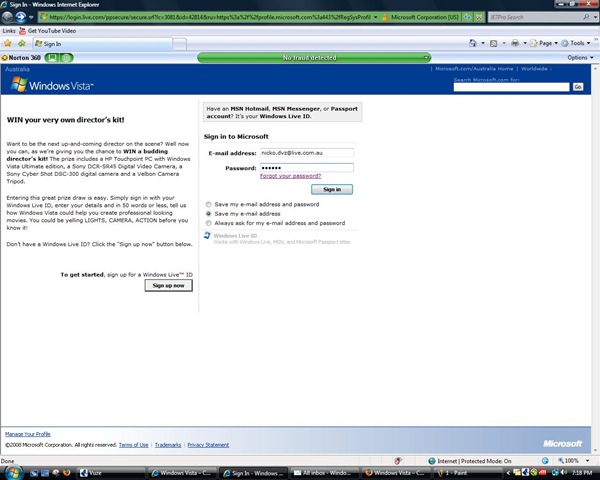Image resolution: width=600 pixels, height=480 pixels.
Task: Launch Firefox from Quick Launch
Action: 67,473
